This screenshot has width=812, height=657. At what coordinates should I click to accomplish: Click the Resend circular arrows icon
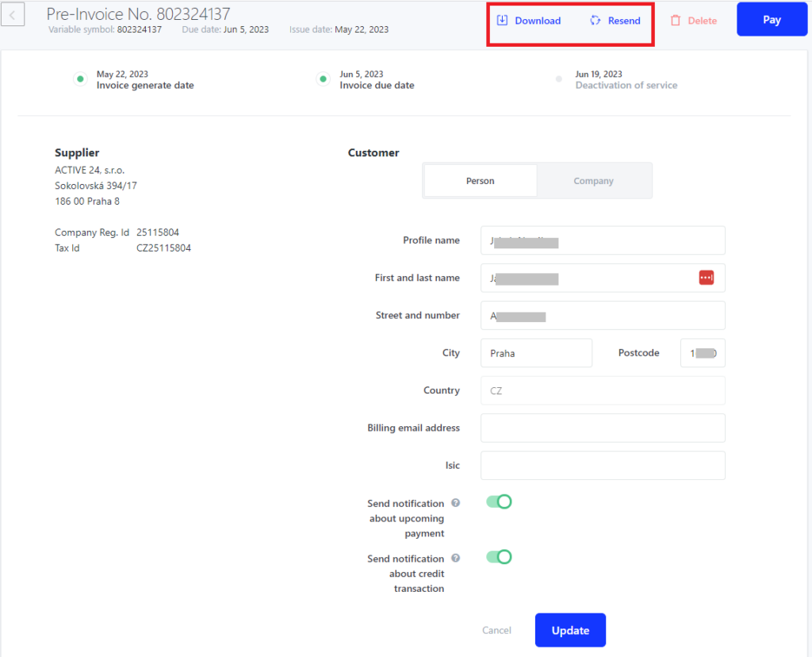pos(596,21)
